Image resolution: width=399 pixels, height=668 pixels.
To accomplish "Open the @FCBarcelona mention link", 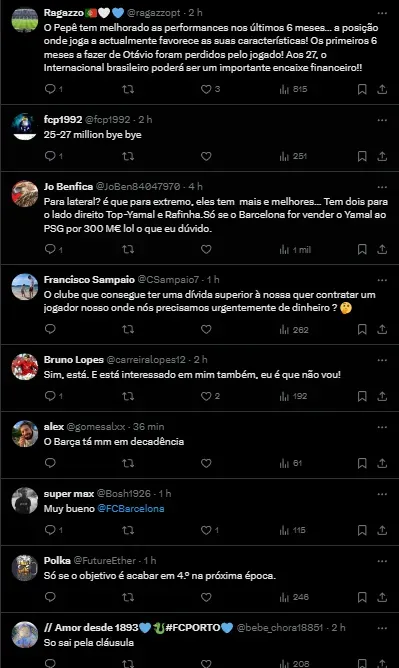I will (131, 509).
